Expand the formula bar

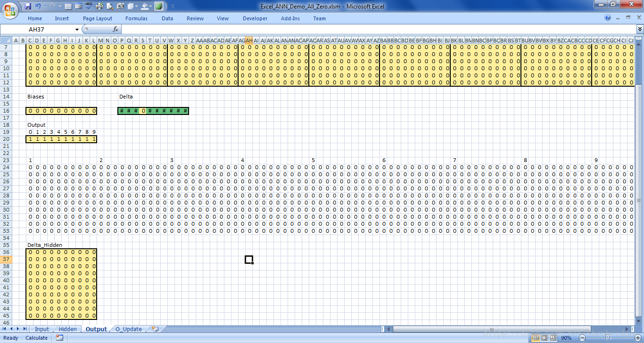click(640, 29)
